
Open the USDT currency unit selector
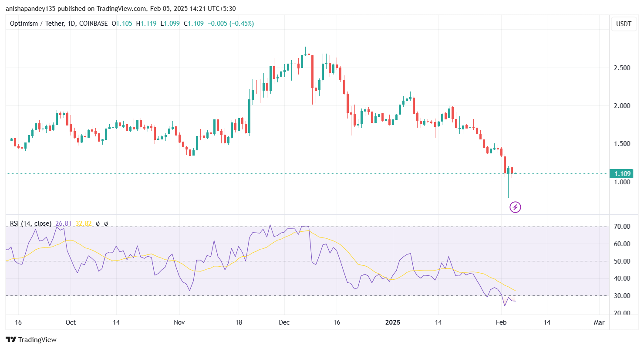[x=623, y=24]
